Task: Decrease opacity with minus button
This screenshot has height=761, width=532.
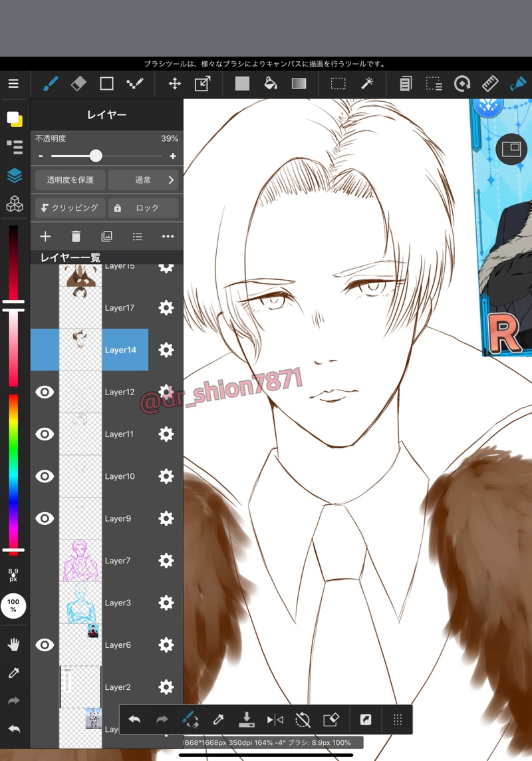Action: click(41, 156)
